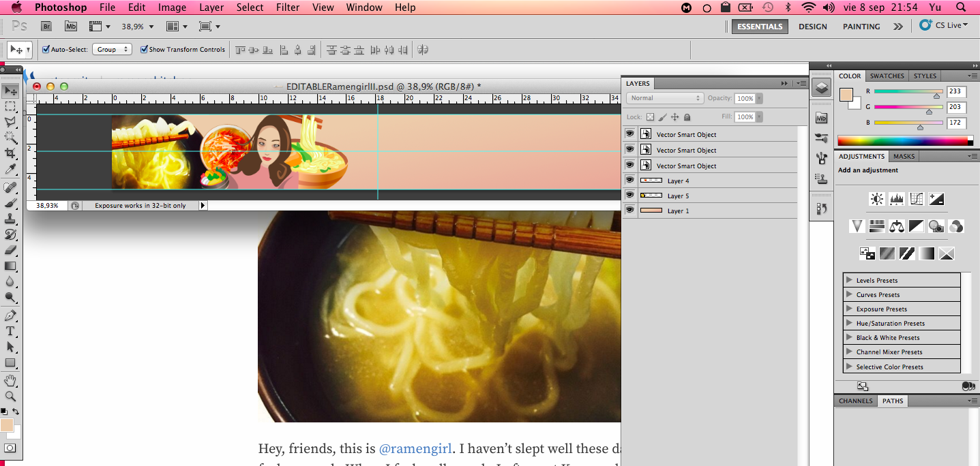Add a Photo Filter adjustment
The width and height of the screenshot is (980, 466).
(936, 226)
